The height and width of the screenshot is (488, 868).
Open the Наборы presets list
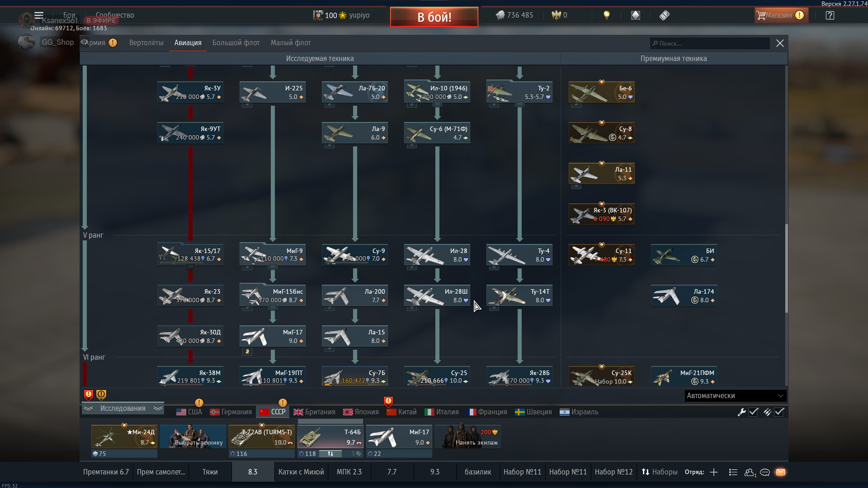(x=660, y=472)
